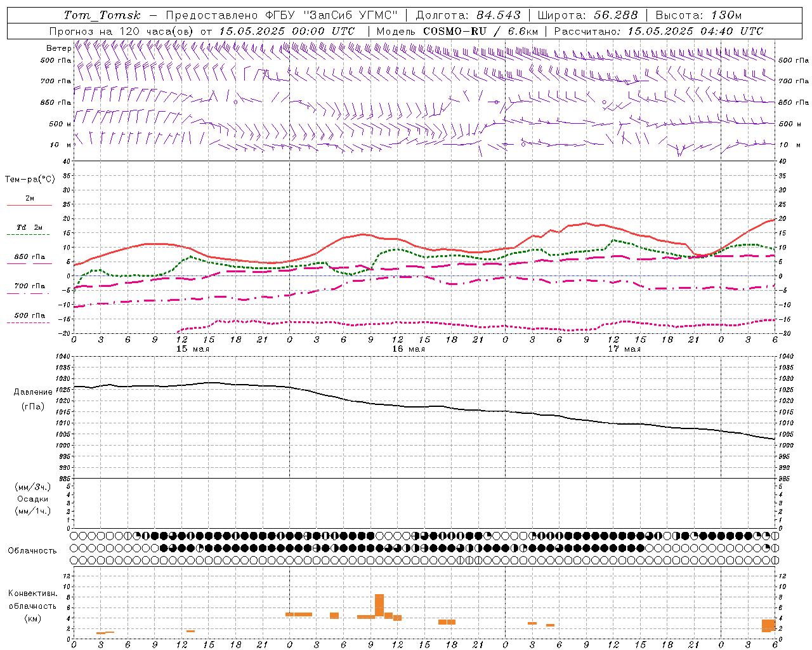Click the red solid line sample under '2м'
Viewport: 812px width, 650px height.
pos(29,206)
